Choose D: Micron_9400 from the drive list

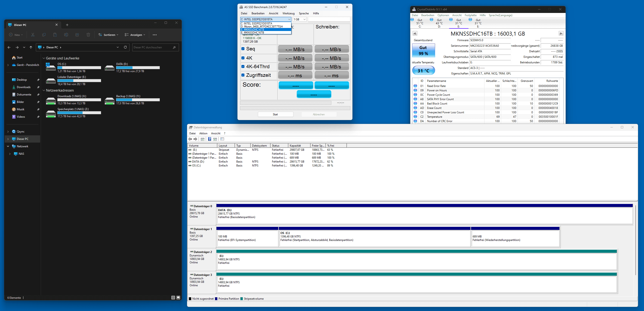(x=266, y=27)
